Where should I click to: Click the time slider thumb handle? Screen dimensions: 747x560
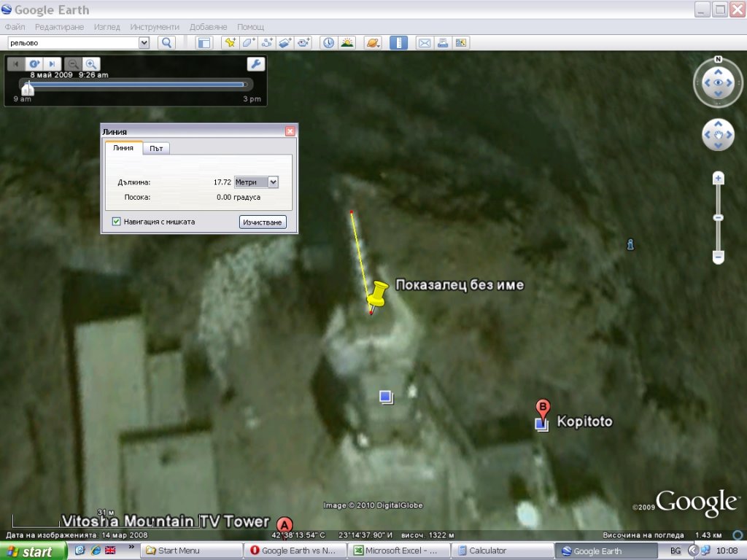click(28, 88)
